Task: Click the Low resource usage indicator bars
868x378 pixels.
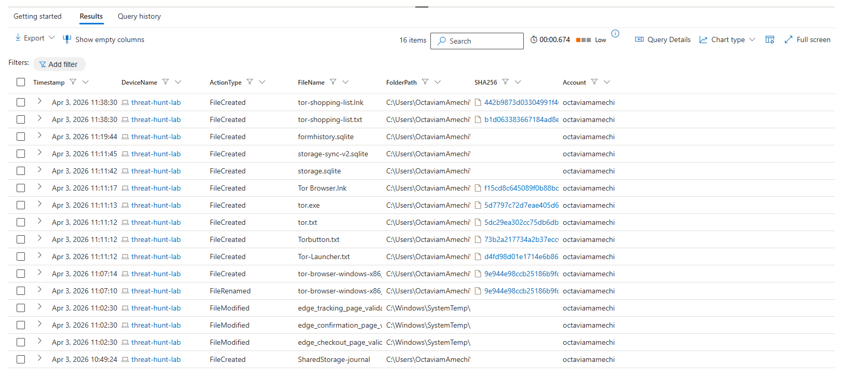Action: coord(584,40)
